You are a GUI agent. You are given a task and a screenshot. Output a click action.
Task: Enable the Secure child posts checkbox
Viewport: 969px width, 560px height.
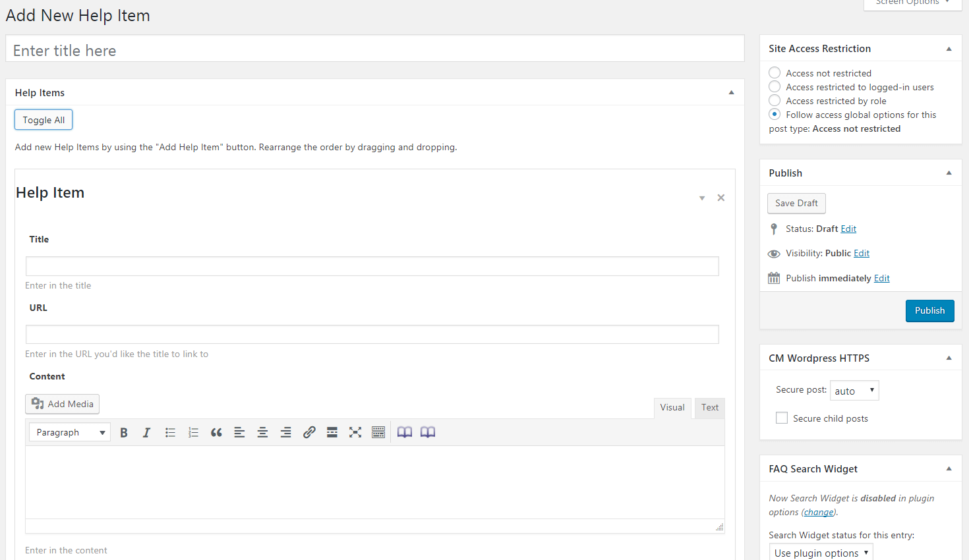[x=782, y=418]
